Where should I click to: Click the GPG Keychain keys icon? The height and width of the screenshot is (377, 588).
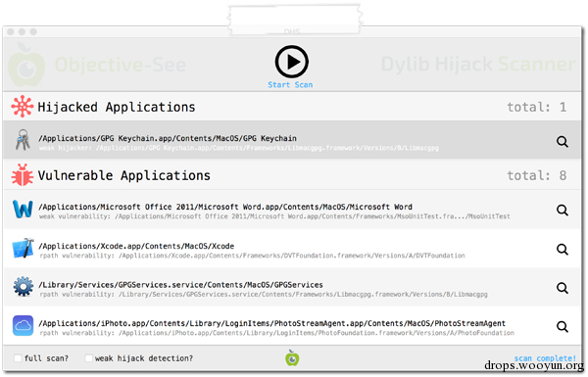pyautogui.click(x=23, y=140)
